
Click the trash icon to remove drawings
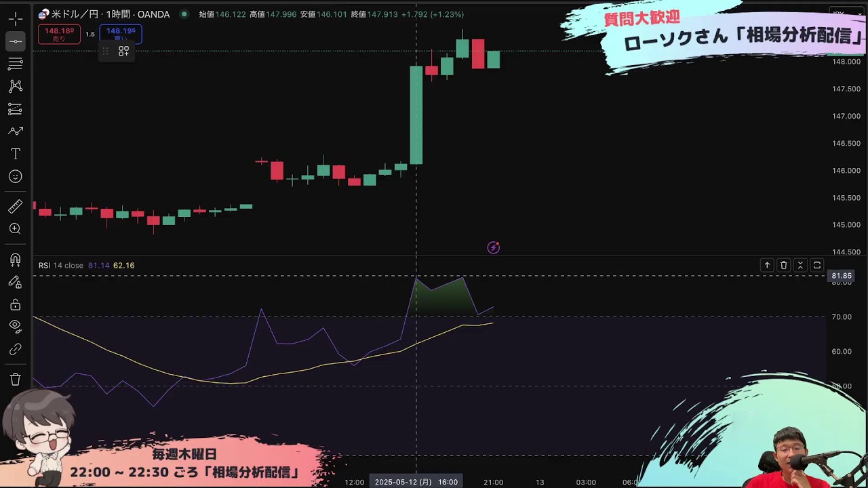click(x=15, y=380)
